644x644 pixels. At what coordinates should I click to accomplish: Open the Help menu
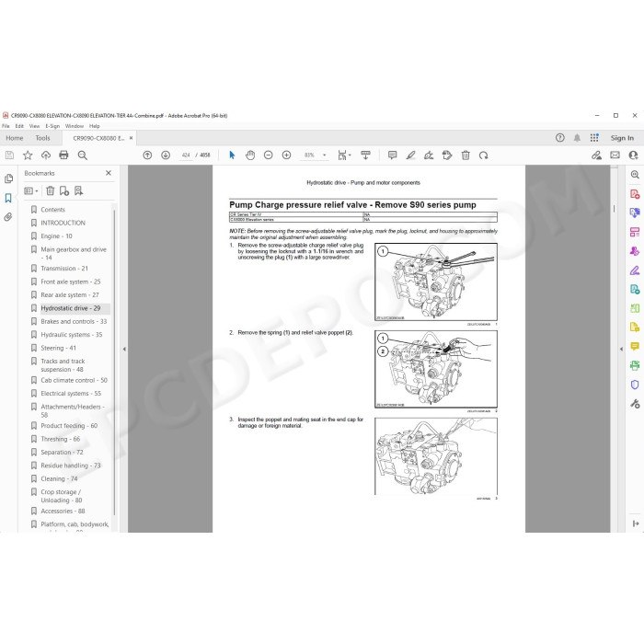[x=95, y=126]
